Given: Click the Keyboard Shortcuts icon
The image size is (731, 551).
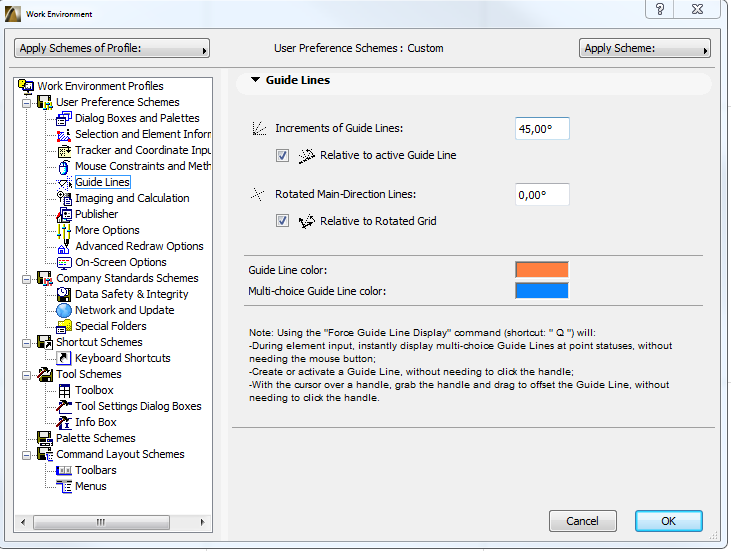Looking at the screenshot, I should (x=65, y=358).
